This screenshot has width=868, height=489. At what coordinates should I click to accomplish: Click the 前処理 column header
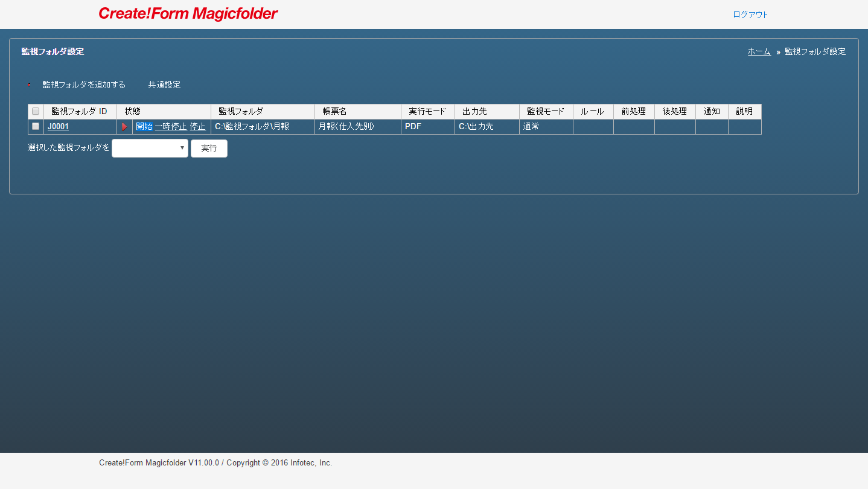click(x=634, y=112)
